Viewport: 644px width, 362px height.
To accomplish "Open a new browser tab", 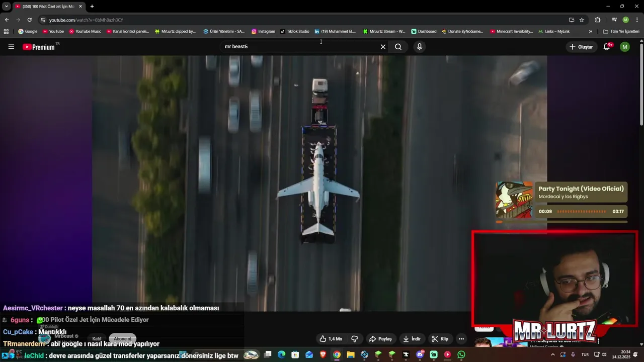I will click(x=92, y=7).
